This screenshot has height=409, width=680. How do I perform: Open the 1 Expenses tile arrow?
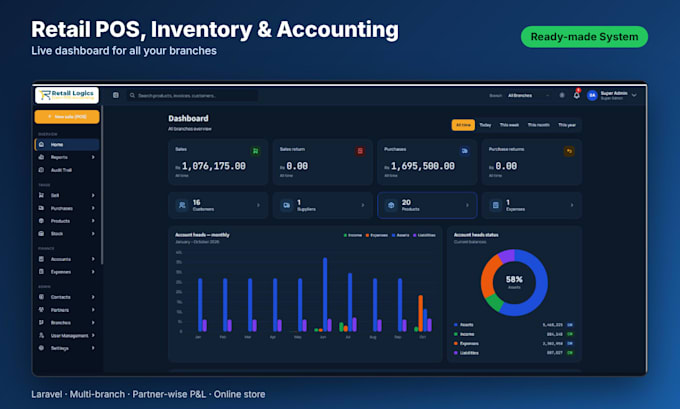(572, 205)
